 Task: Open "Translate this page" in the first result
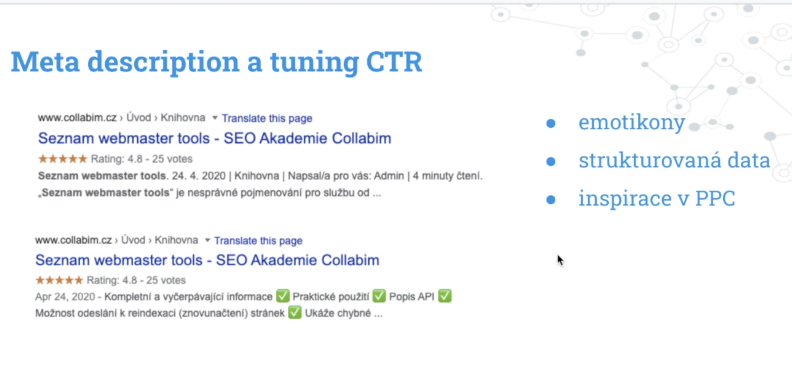point(267,118)
